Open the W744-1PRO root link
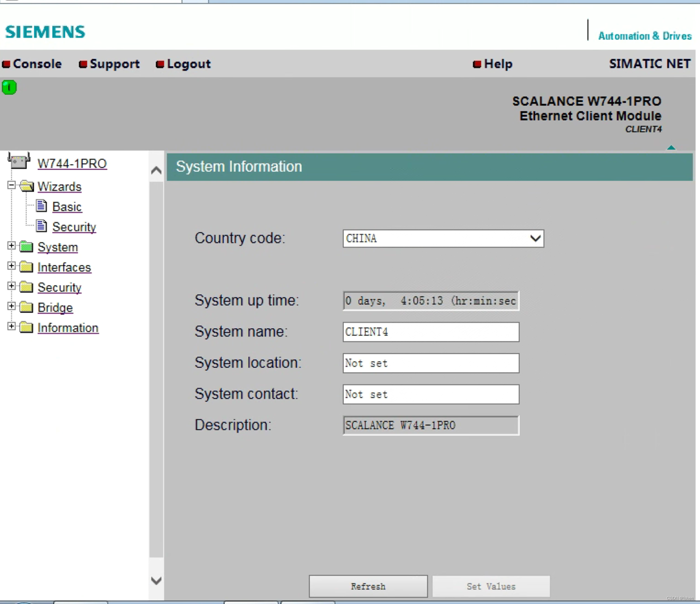The height and width of the screenshot is (604, 700). 72,163
